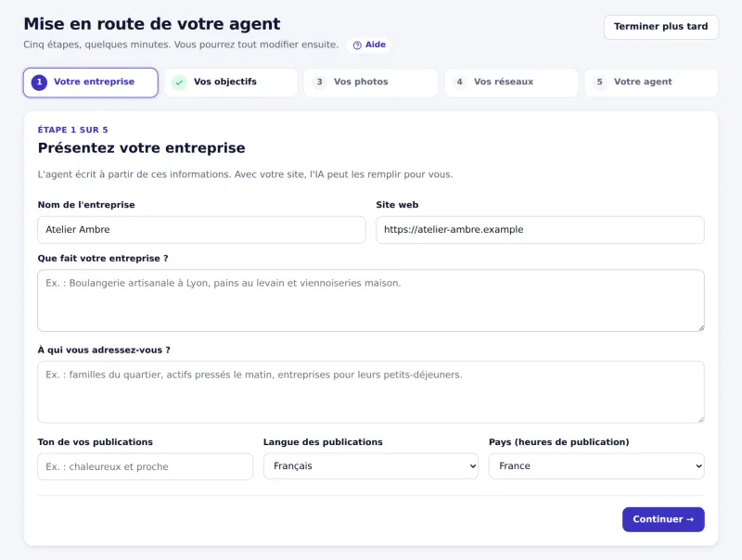The width and height of the screenshot is (742, 560).
Task: Click the number 1 step badge
Action: point(39,83)
